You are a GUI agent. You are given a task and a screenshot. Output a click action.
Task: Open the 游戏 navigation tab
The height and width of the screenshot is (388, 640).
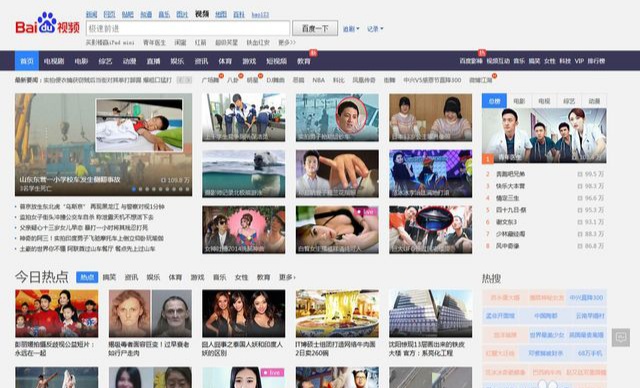click(x=249, y=61)
